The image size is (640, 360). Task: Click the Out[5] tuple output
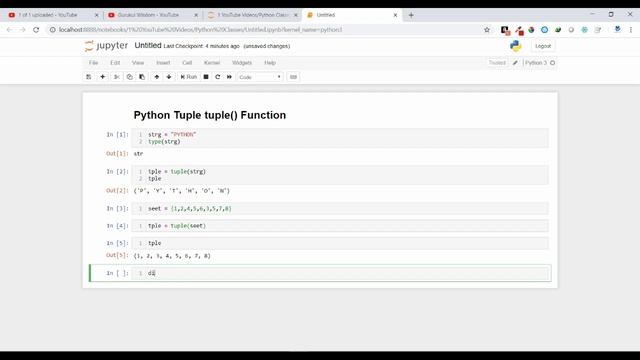point(172,256)
